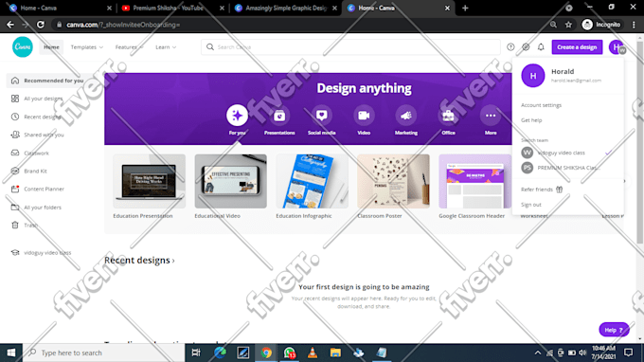Expand the Templates dropdown menu
Image resolution: width=644 pixels, height=362 pixels.
(87, 47)
